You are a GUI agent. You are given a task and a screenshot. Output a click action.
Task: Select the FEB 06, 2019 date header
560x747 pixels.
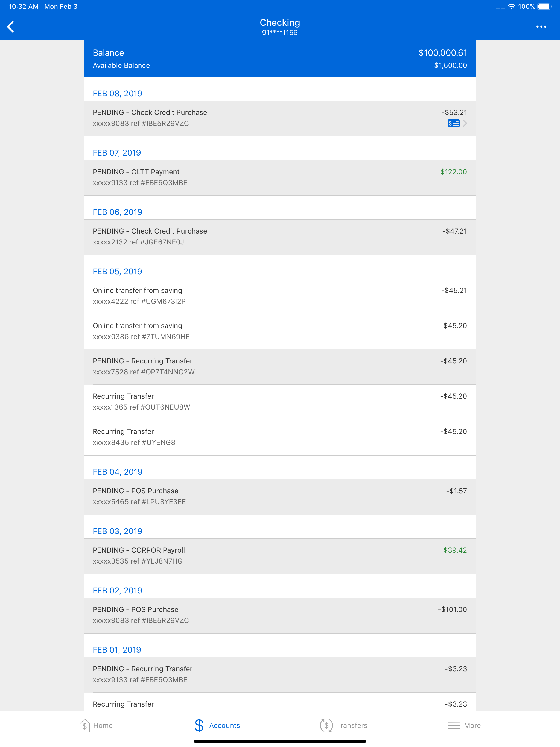(x=118, y=212)
